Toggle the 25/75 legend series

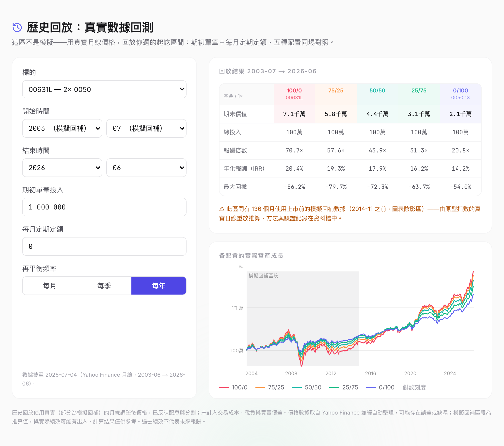(344, 387)
